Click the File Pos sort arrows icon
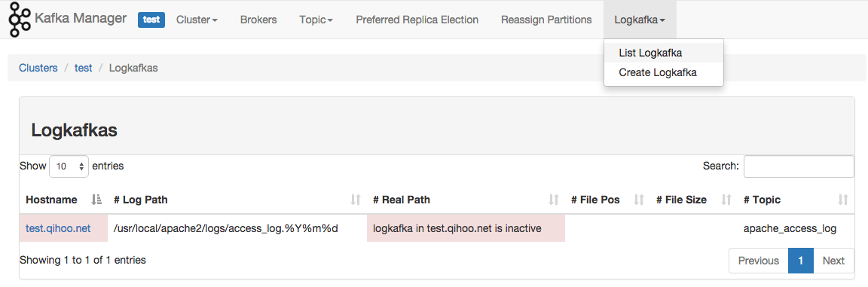 click(x=639, y=200)
